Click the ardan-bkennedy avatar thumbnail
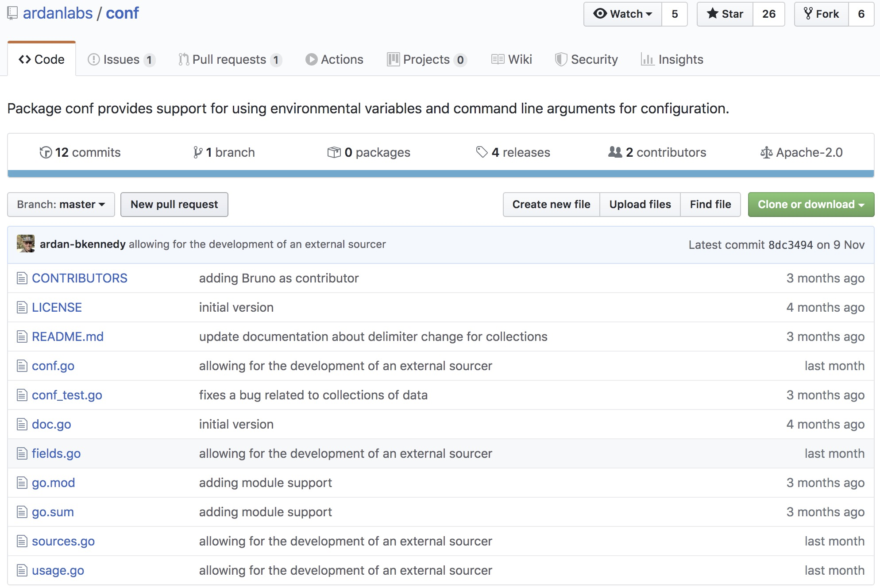880x588 pixels. (26, 244)
